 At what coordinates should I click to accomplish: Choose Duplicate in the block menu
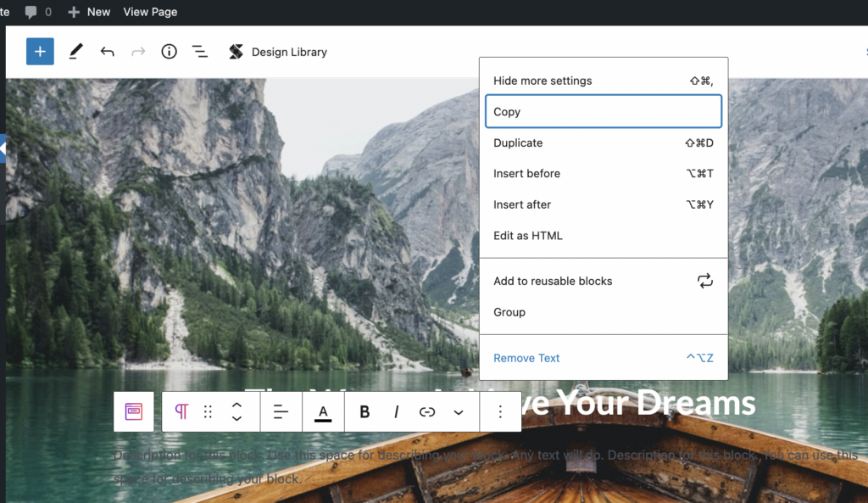point(604,143)
